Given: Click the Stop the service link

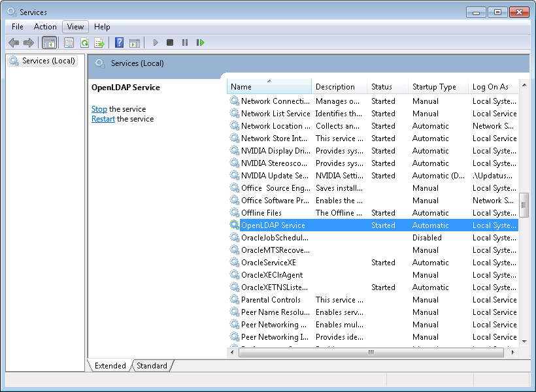Looking at the screenshot, I should point(99,109).
